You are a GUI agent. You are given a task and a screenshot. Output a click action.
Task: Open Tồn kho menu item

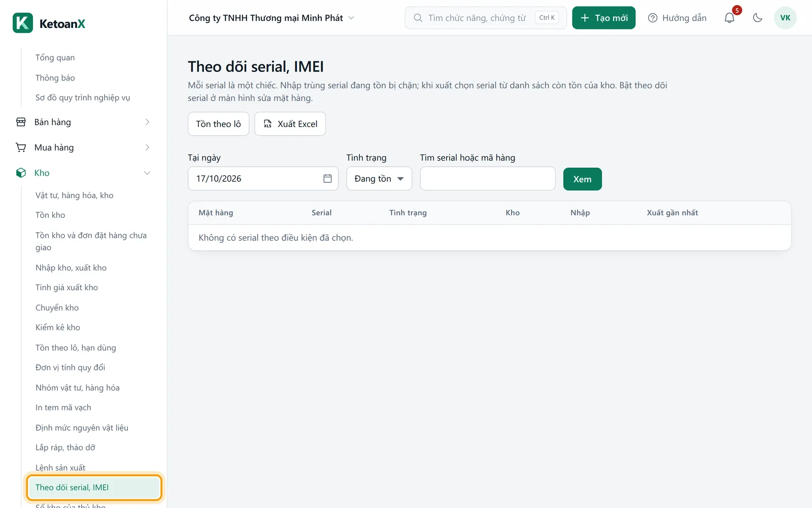pos(50,215)
